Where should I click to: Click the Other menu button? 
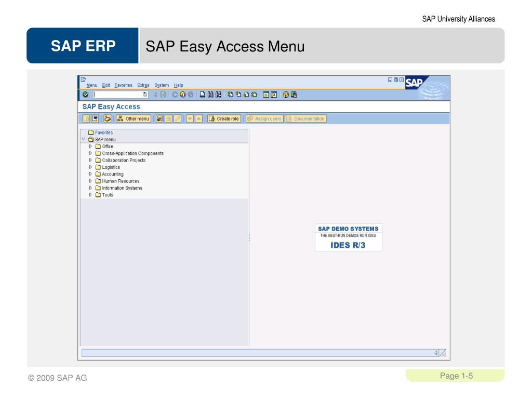[134, 119]
